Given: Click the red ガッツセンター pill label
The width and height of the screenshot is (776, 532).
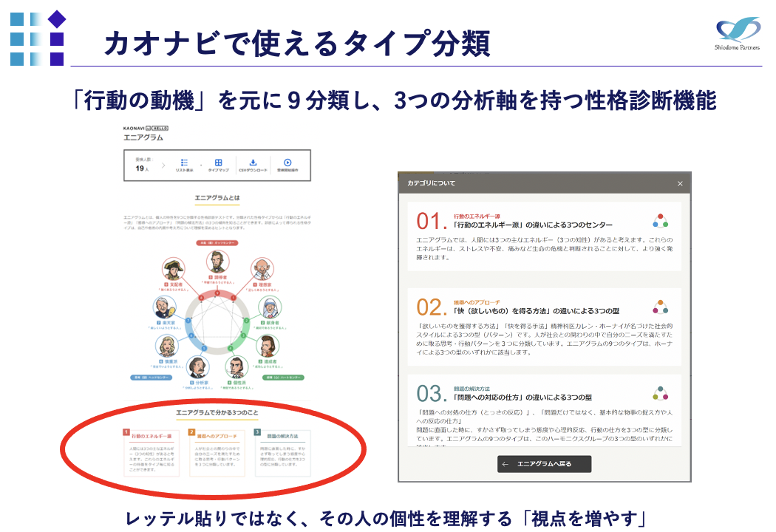Looking at the screenshot, I should coord(217,243).
